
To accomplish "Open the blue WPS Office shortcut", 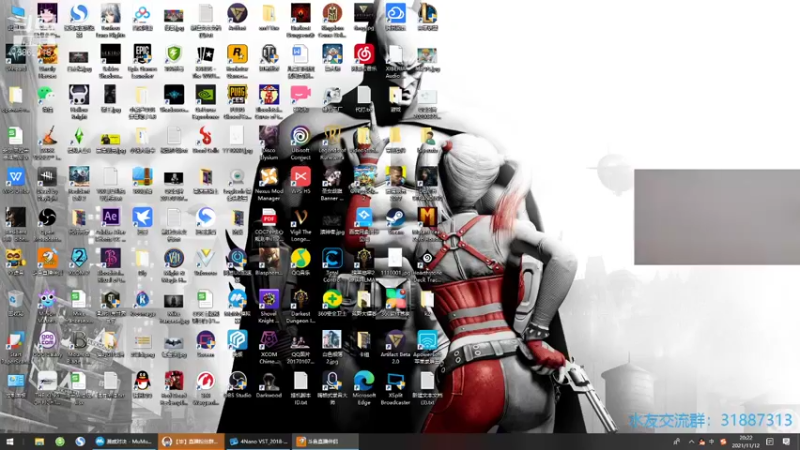I will pos(16,177).
